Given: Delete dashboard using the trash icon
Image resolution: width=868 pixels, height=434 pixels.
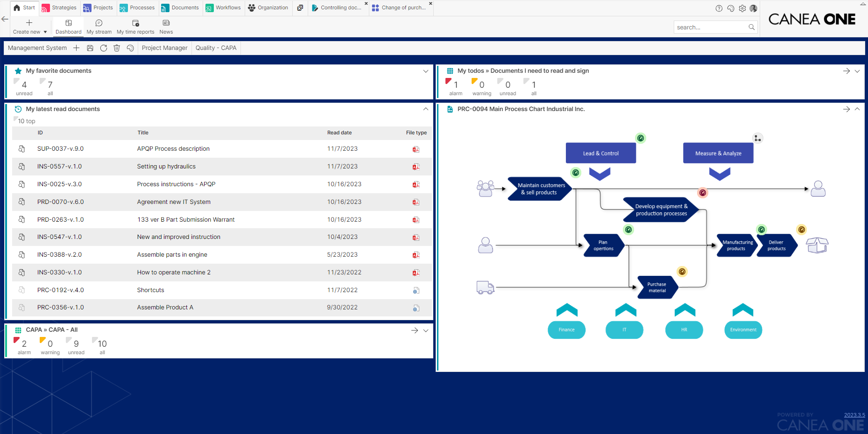Looking at the screenshot, I should 117,48.
